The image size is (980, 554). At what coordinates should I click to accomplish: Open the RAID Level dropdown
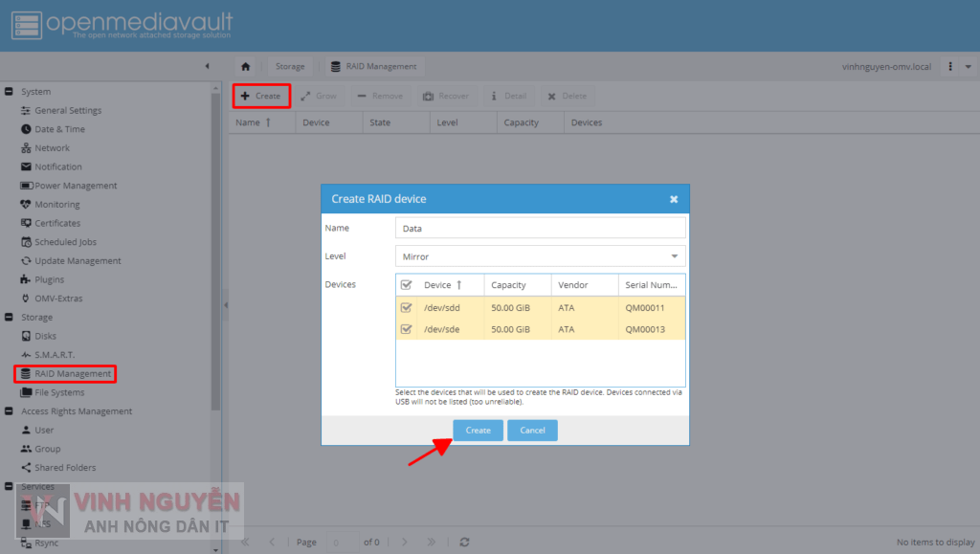[675, 255]
